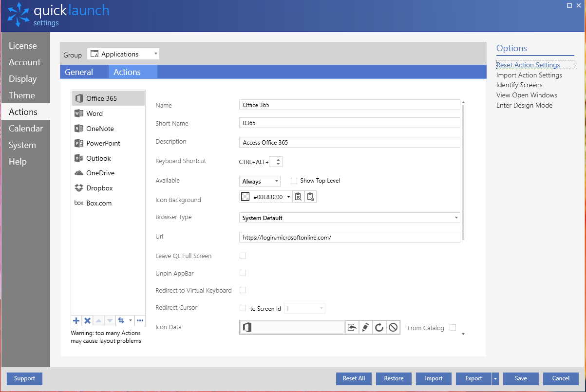Image resolution: width=586 pixels, height=392 pixels.
Task: Copy the icon background color
Action: point(299,197)
